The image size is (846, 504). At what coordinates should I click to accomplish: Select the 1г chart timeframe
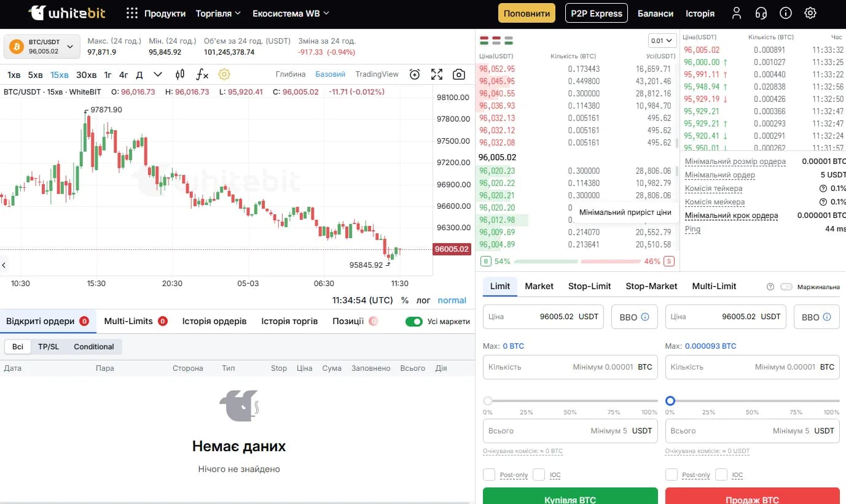coord(108,75)
